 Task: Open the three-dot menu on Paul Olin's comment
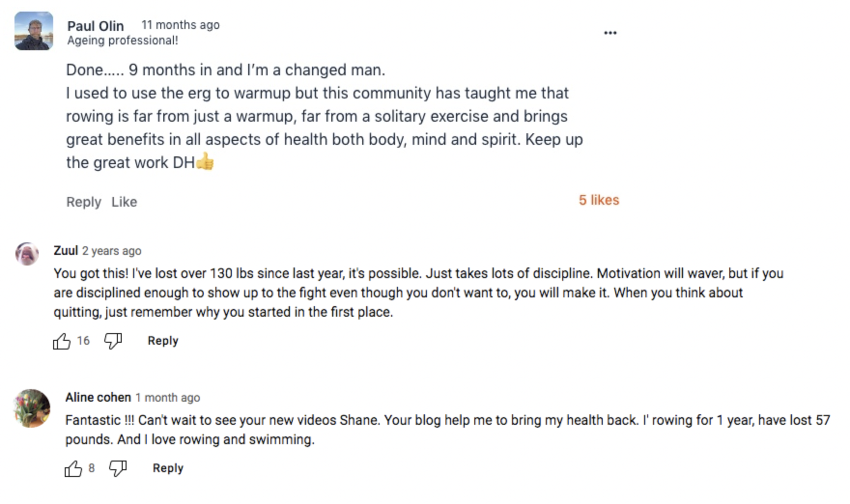[x=610, y=33]
